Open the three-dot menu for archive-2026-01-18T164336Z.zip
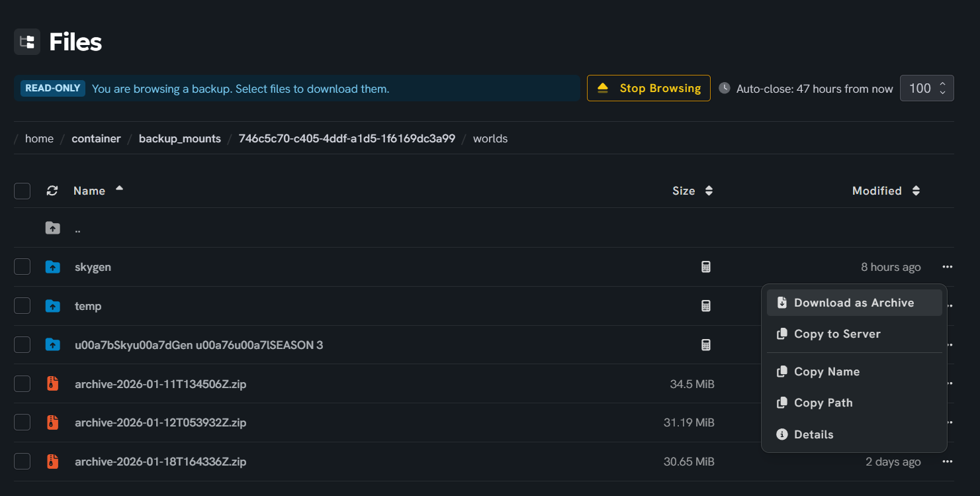This screenshot has height=496, width=980. tap(948, 462)
